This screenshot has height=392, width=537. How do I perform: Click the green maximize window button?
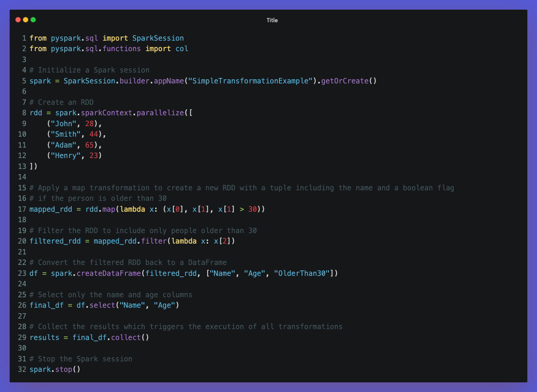point(33,20)
